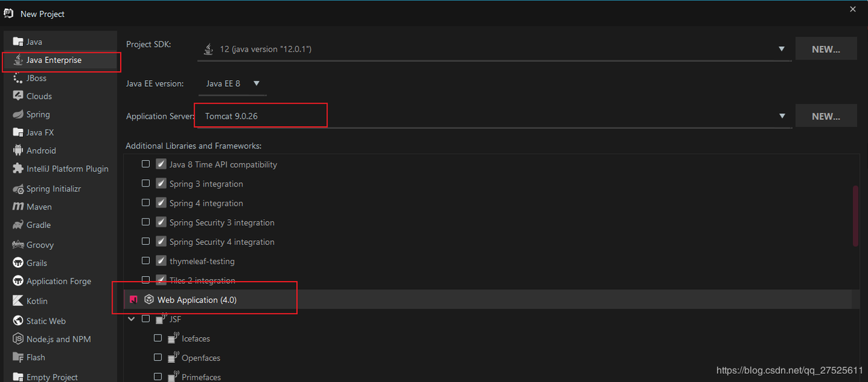
Task: Select the Web Application (4.0) row
Action: pos(197,300)
